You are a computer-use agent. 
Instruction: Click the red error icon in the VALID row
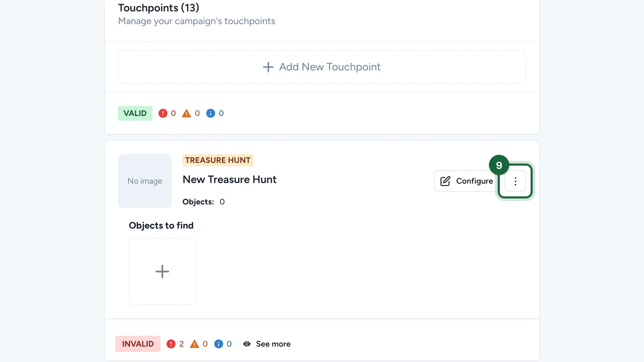coord(163,113)
